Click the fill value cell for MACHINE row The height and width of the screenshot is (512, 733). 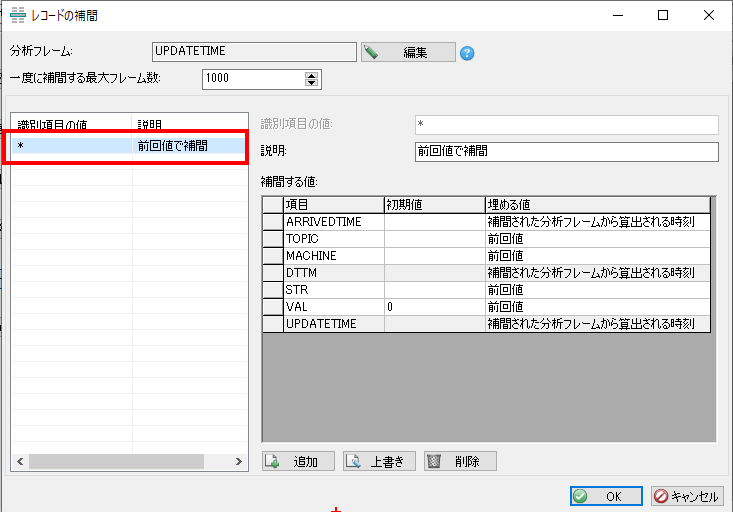pyautogui.click(x=597, y=256)
